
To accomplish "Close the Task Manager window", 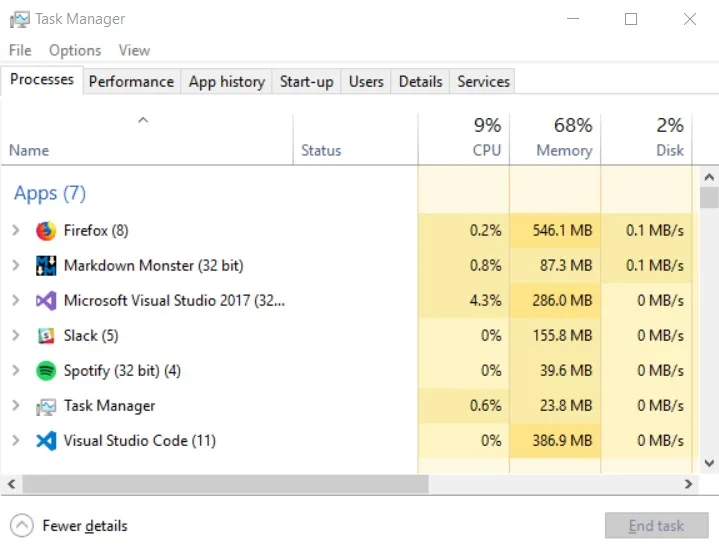I will pos(690,19).
